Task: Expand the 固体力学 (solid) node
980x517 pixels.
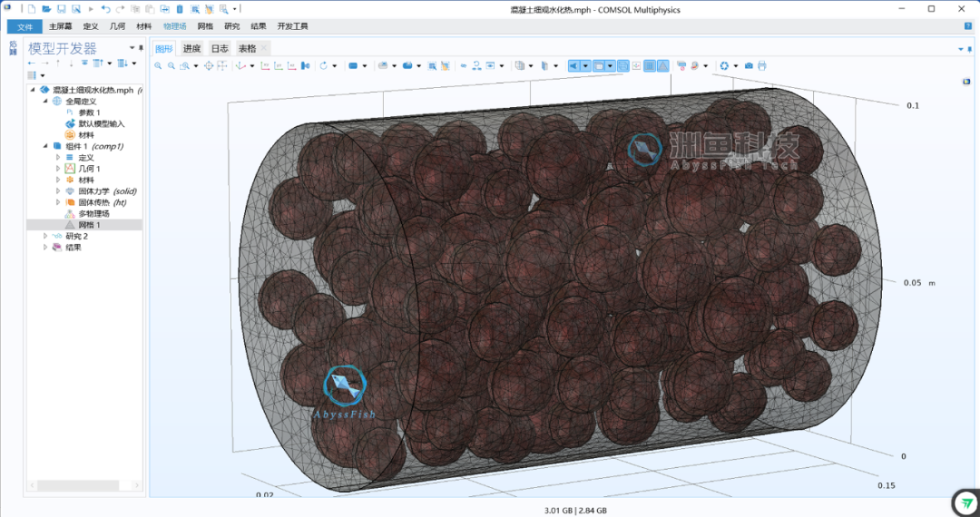Action: pyautogui.click(x=58, y=191)
